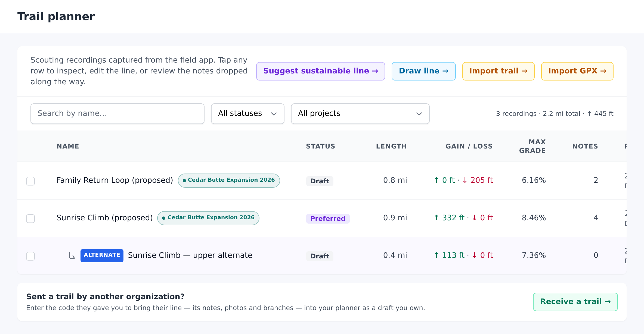This screenshot has height=334, width=644.
Task: Click notes count 2 for Family Return Loop
Action: tap(596, 180)
